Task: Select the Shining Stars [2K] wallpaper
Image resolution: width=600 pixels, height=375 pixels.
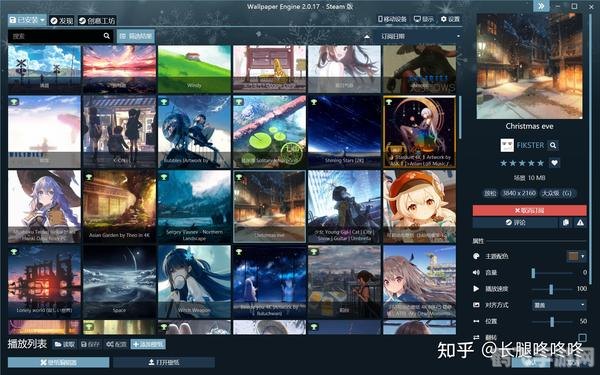Action: [344, 132]
